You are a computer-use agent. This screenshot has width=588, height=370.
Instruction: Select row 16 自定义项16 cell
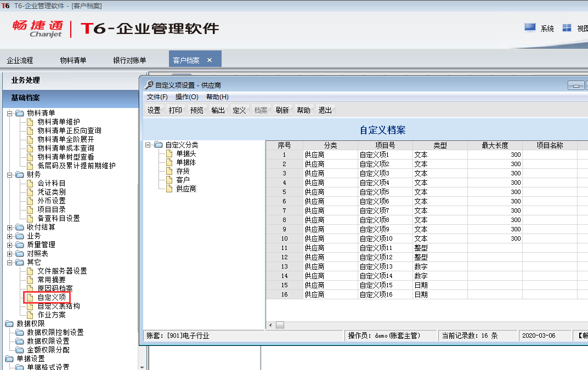(386, 295)
